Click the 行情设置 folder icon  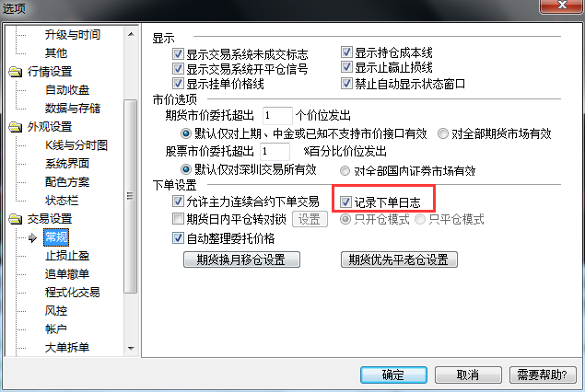(16, 72)
